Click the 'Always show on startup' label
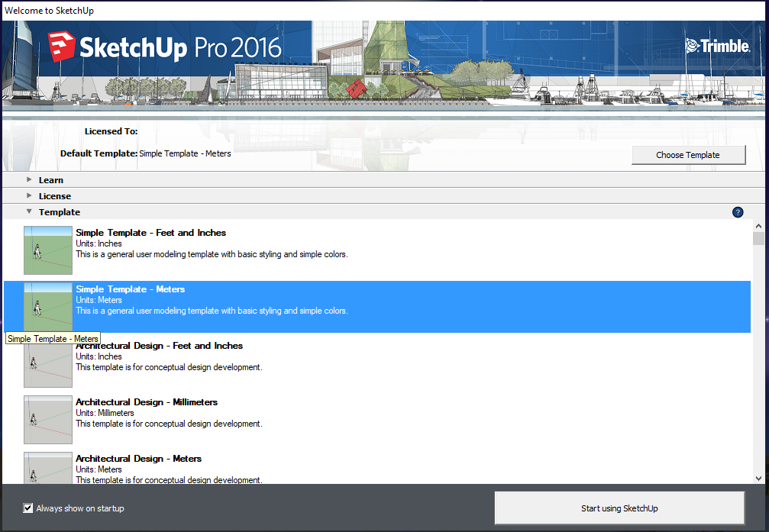Viewport: 769px width, 532px height. 80,508
